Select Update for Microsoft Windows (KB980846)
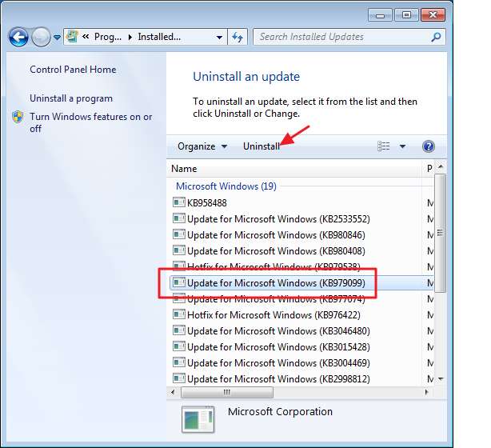Image resolution: width=491 pixels, height=448 pixels. coord(301,234)
